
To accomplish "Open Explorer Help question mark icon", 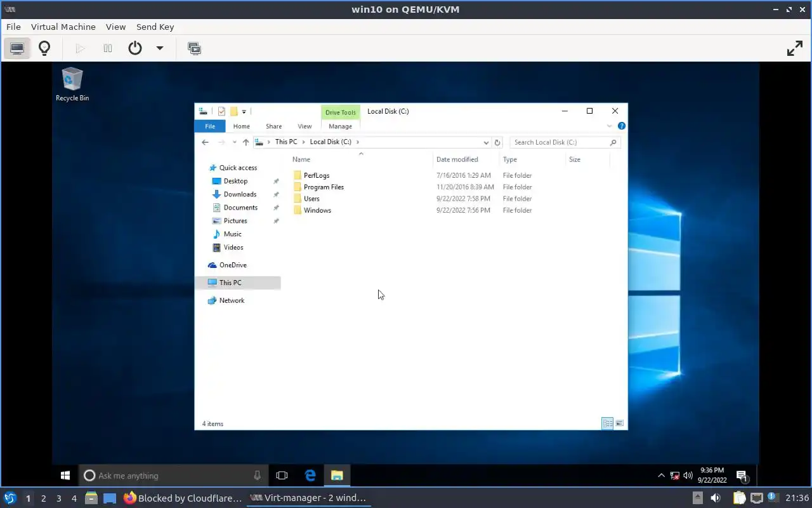I will 622,126.
